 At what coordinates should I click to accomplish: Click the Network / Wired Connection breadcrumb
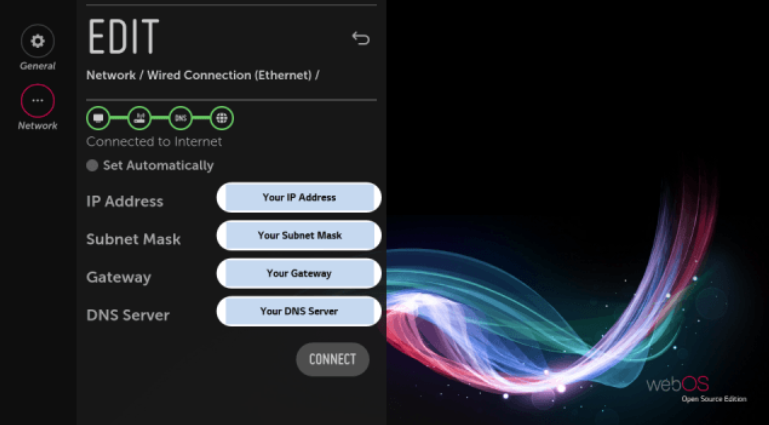pyautogui.click(x=203, y=75)
